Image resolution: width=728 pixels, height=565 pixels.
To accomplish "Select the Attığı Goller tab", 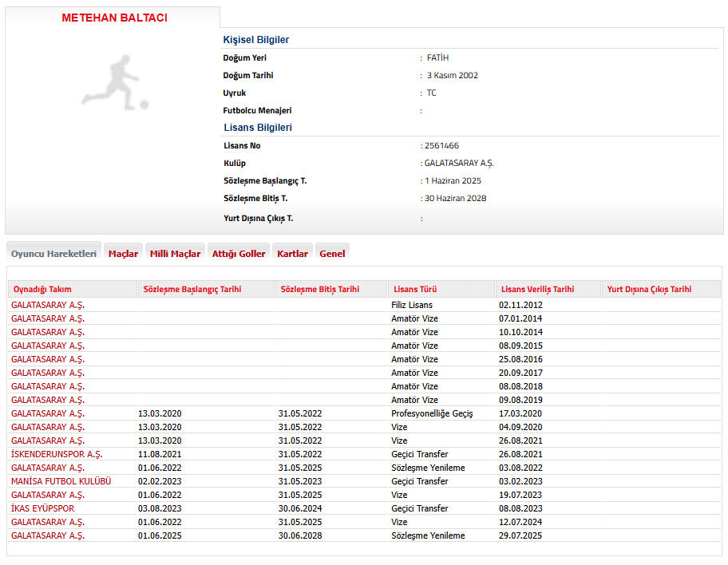I will (x=238, y=254).
